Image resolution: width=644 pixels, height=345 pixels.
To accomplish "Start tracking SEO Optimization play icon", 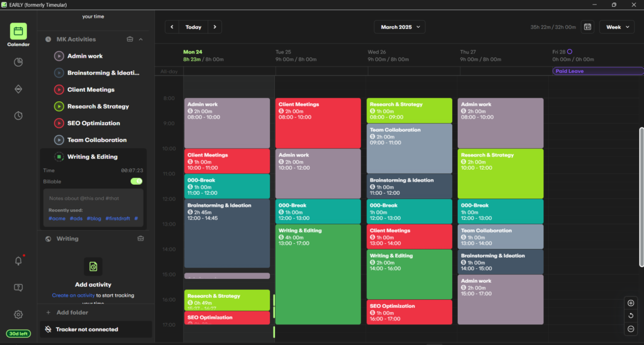I will click(58, 123).
